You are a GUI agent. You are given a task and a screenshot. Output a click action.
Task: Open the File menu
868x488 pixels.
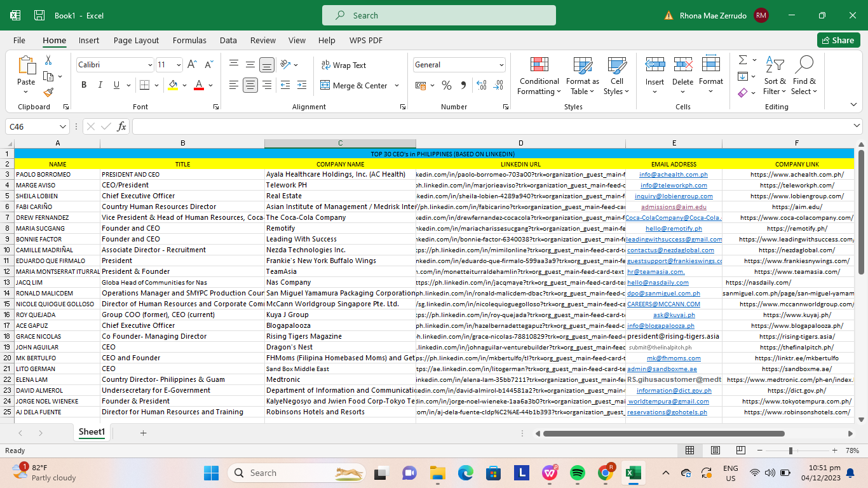(19, 40)
